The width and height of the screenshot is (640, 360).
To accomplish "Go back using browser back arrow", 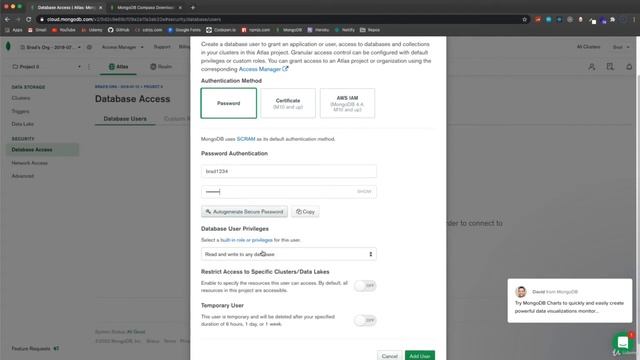I will 7,19.
